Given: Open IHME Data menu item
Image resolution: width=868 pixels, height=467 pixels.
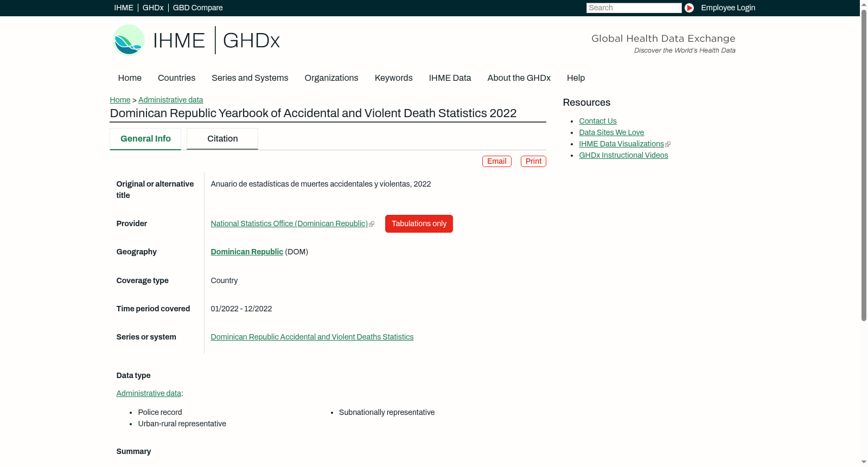Looking at the screenshot, I should [x=450, y=78].
